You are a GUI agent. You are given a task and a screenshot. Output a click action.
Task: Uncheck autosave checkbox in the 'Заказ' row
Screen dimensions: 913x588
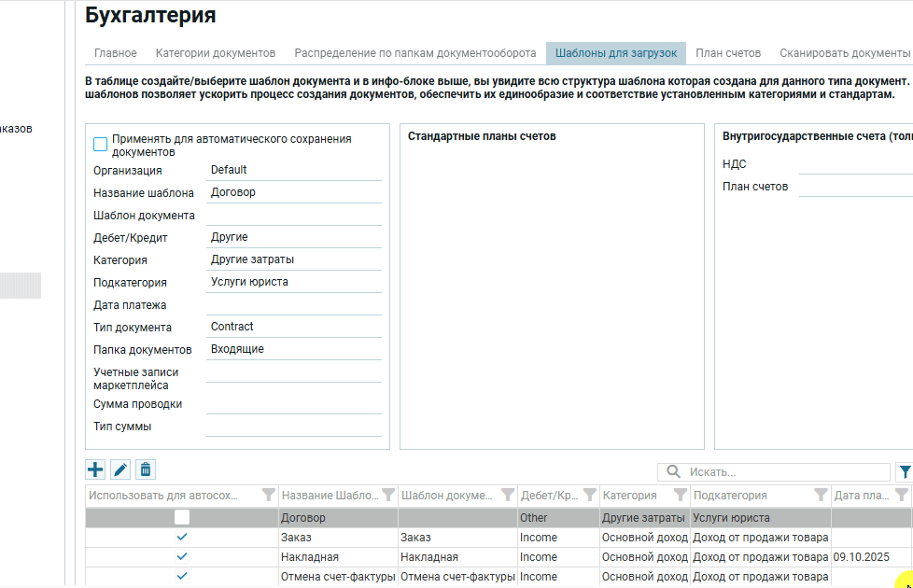[182, 538]
